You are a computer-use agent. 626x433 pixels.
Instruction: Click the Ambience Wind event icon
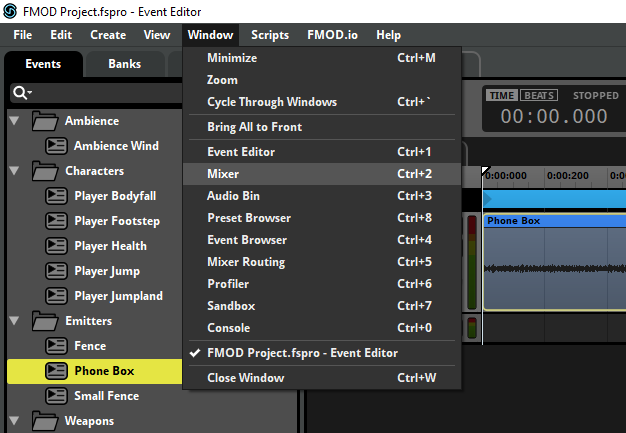(56, 146)
